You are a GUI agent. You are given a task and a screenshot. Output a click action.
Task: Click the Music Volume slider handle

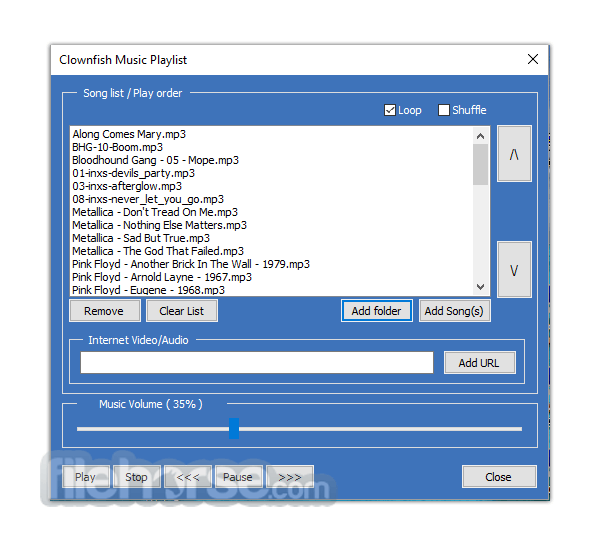click(x=234, y=429)
